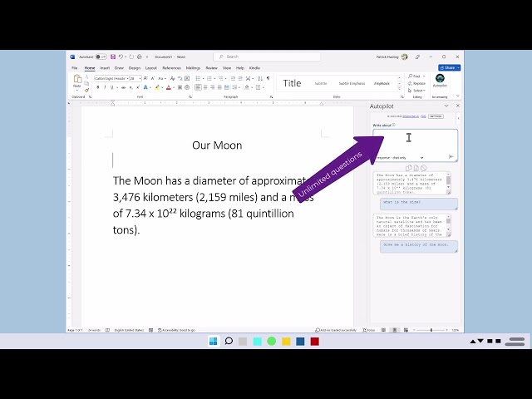Open the Autopilot add-in from the ribbon

pyautogui.click(x=440, y=81)
